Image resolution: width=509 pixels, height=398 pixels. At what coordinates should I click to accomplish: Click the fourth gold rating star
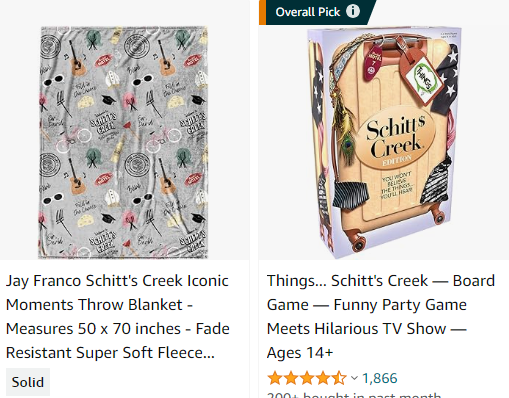323,378
